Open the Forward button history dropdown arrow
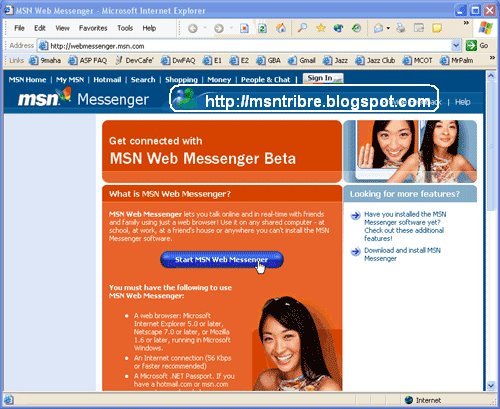The height and width of the screenshot is (409, 500). [231, 29]
